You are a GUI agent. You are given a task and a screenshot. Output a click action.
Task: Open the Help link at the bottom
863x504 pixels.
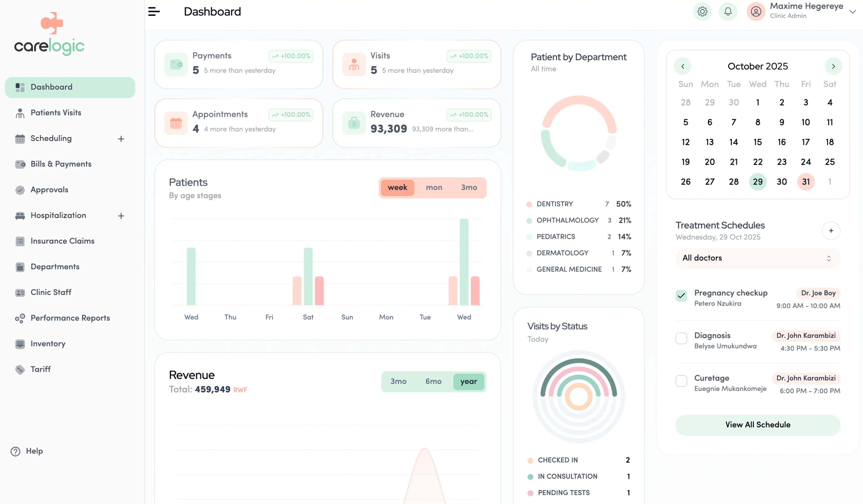pos(34,451)
